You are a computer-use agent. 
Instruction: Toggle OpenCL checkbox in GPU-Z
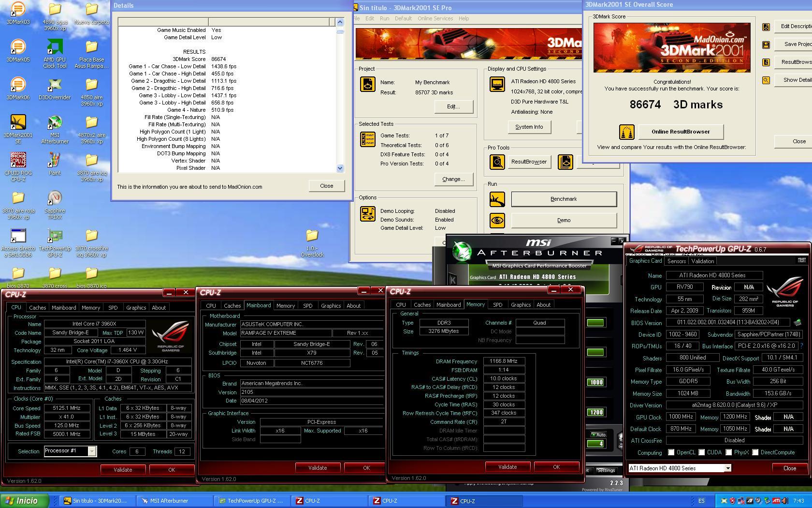671,452
